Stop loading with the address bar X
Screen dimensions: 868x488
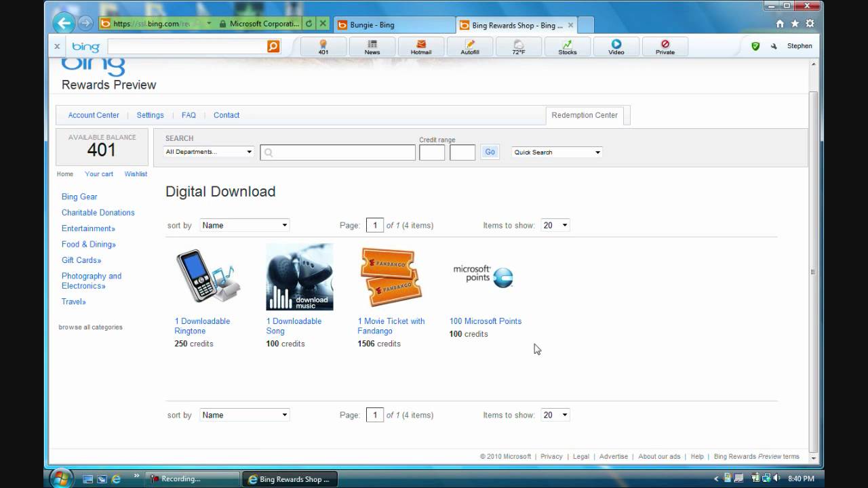tap(323, 24)
